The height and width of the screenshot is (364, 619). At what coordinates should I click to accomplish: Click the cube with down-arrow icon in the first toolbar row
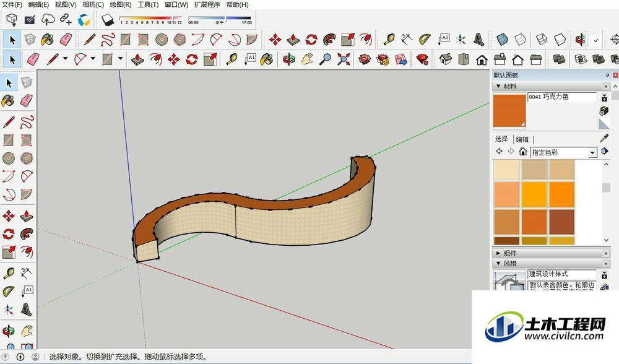(12, 19)
